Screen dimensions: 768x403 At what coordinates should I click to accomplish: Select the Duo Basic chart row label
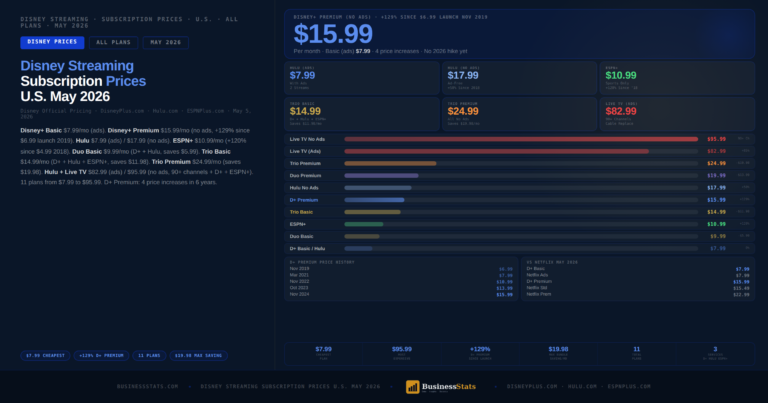tap(301, 237)
